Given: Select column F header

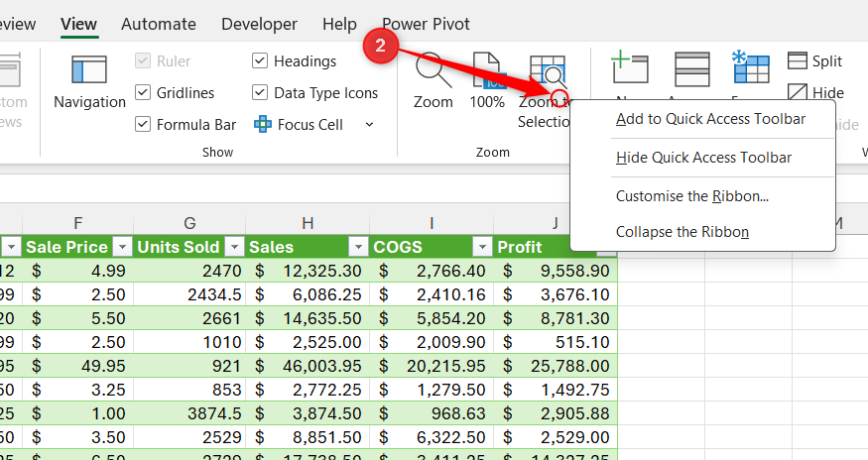Looking at the screenshot, I should [78, 222].
